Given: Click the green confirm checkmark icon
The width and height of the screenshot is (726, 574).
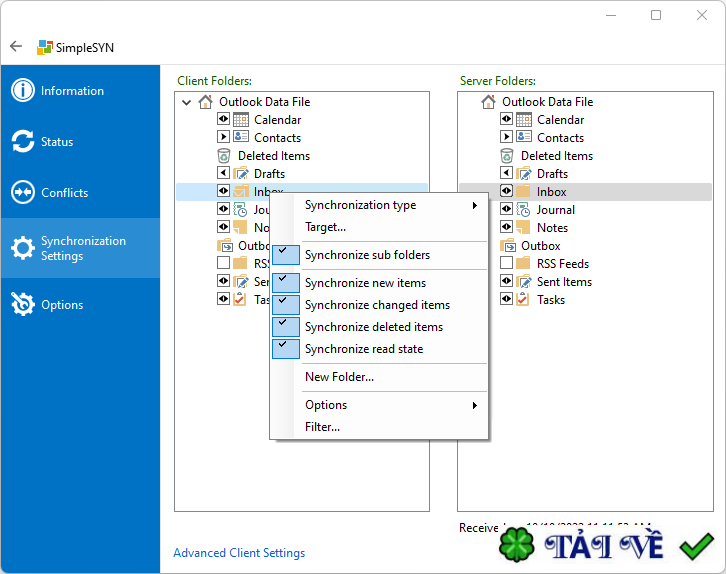Looking at the screenshot, I should (x=696, y=546).
